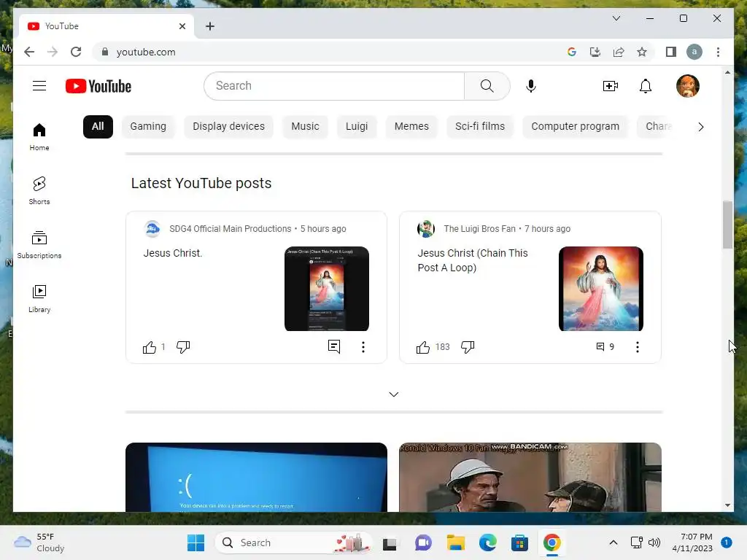The width and height of the screenshot is (747, 560).
Task: Dislike the SDG4 Official Main Productions post
Action: (183, 347)
